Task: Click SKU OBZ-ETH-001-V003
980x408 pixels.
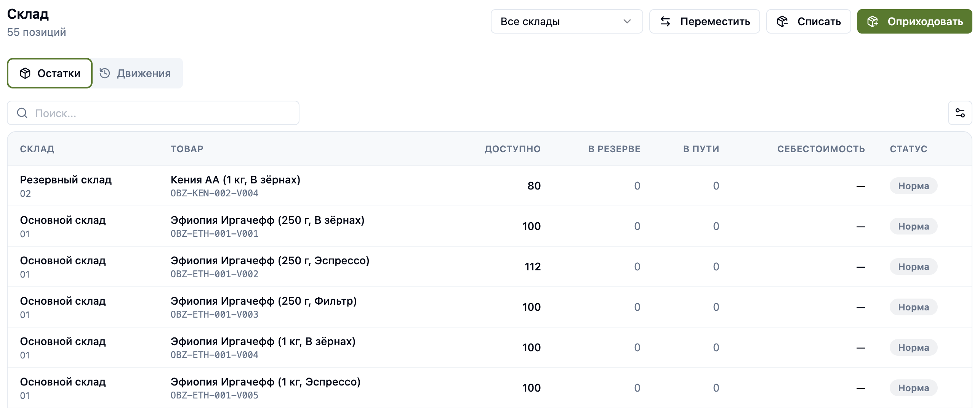Action: tap(215, 315)
